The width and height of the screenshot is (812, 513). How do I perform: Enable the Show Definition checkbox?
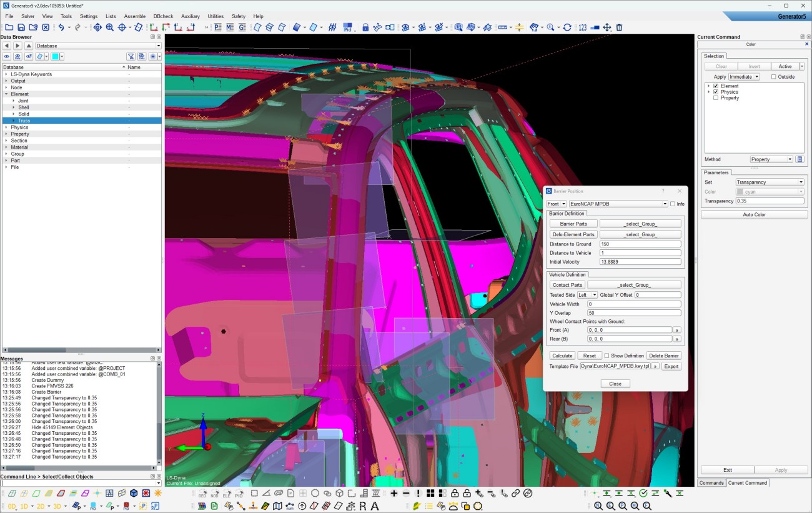coord(607,356)
